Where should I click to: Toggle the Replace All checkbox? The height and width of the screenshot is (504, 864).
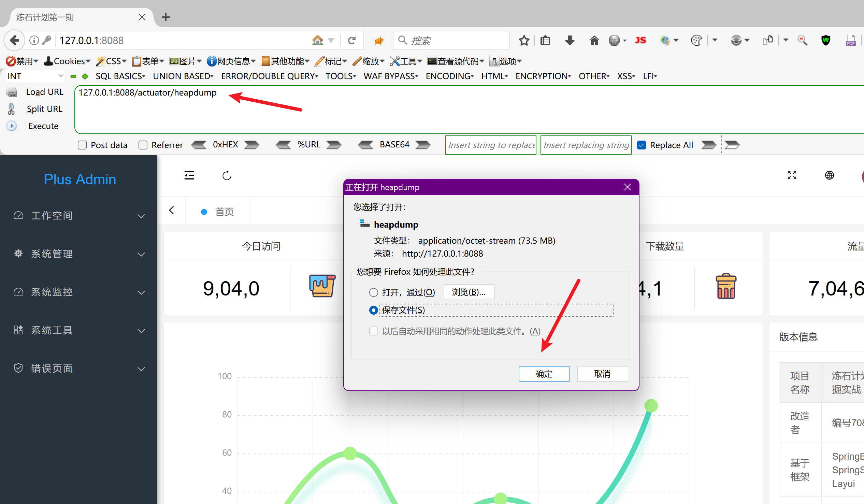click(641, 145)
